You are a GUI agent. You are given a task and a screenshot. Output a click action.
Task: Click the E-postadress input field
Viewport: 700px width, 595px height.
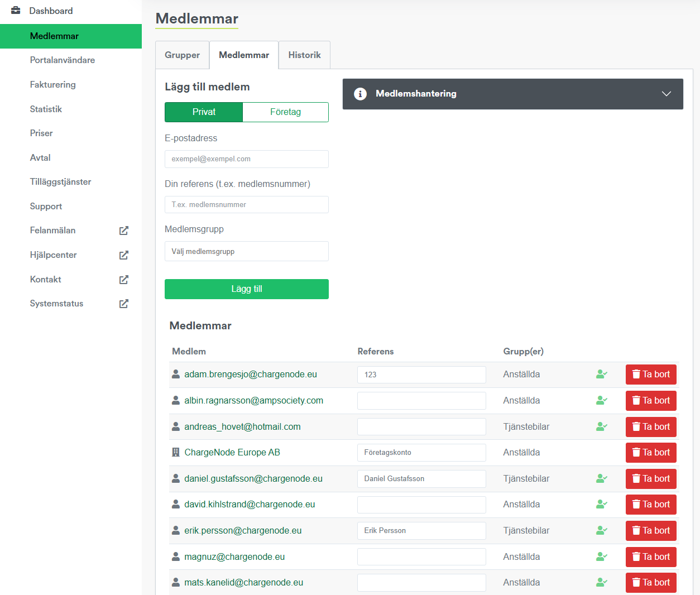246,159
